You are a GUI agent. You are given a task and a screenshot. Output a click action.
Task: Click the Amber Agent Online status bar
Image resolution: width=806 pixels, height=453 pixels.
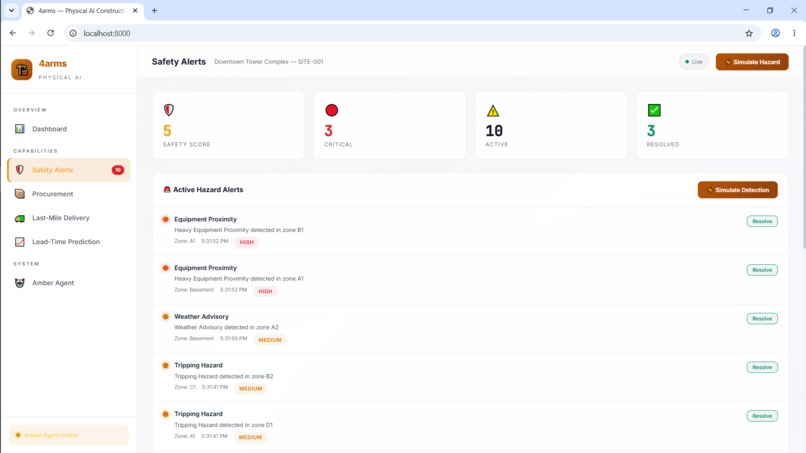tap(68, 435)
